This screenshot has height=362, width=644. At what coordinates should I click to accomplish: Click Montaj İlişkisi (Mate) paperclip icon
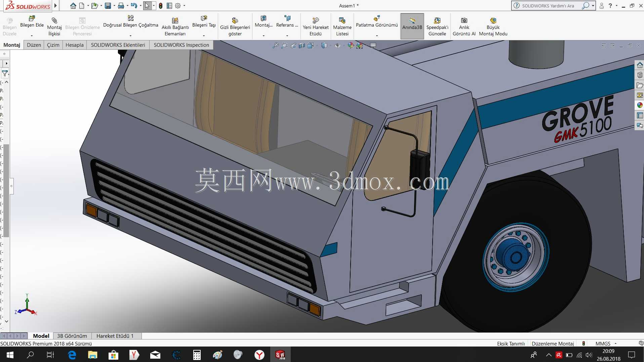pyautogui.click(x=54, y=21)
